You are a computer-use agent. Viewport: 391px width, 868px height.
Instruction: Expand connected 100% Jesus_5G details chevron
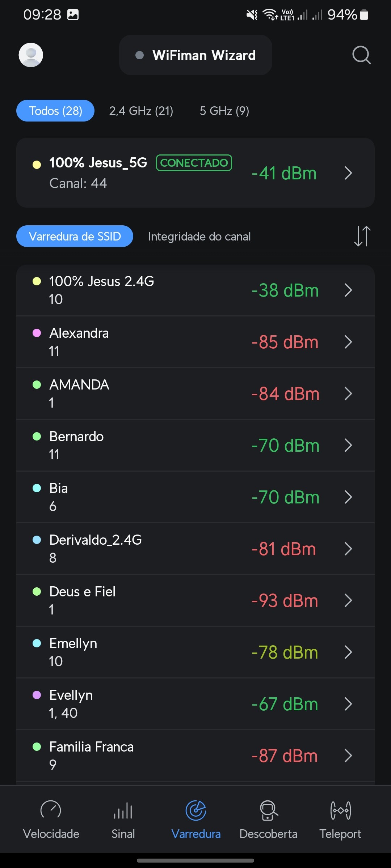pos(348,173)
